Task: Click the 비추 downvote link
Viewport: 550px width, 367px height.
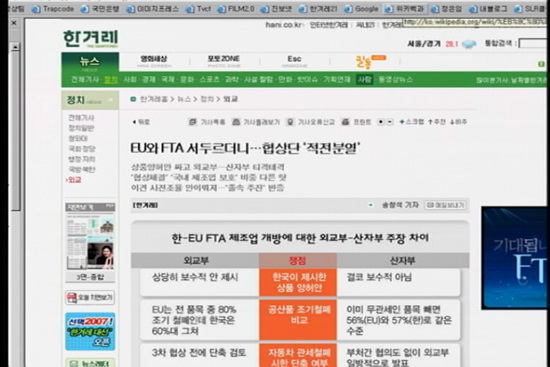Action: coord(458,122)
